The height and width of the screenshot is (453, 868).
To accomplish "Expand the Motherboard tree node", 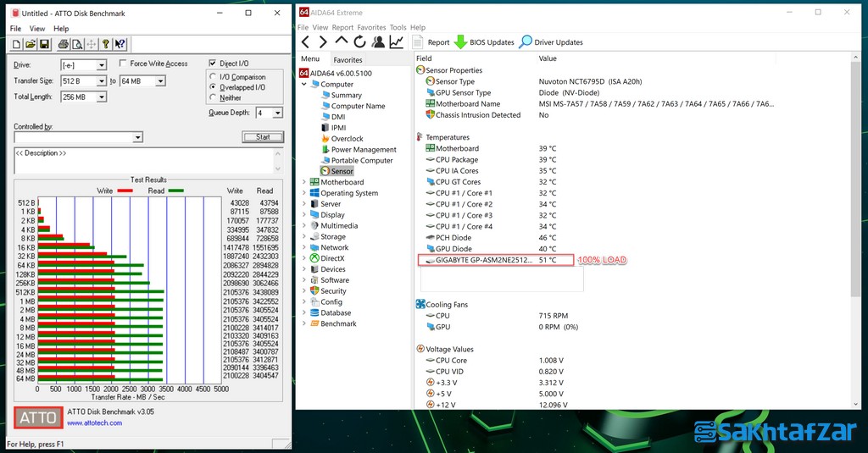I will click(x=304, y=182).
